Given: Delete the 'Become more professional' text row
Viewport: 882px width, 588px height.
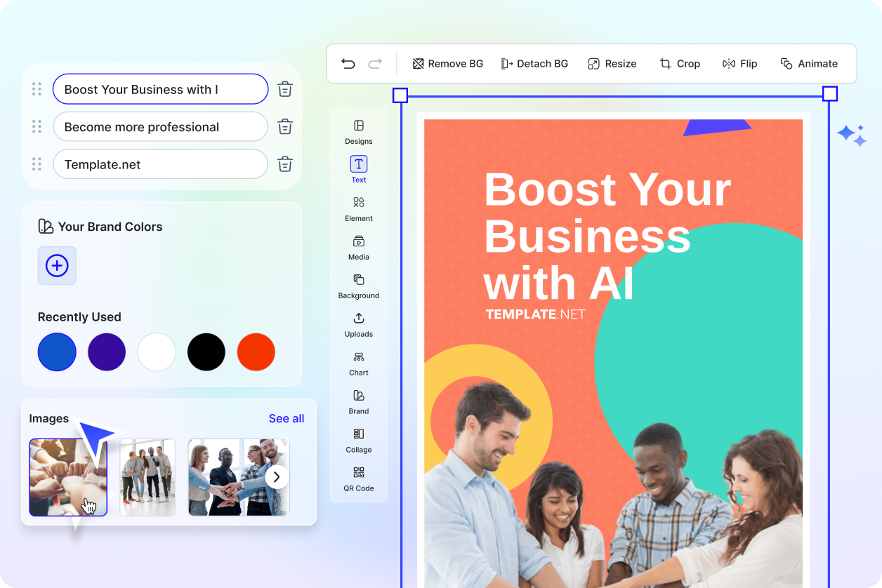Looking at the screenshot, I should tap(285, 127).
